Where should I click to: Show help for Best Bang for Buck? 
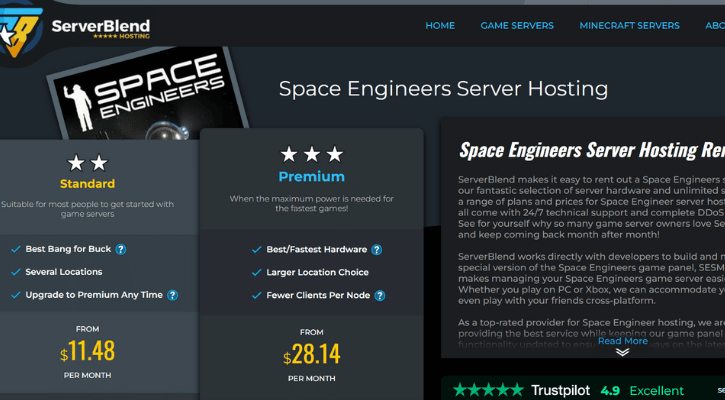pyautogui.click(x=121, y=249)
